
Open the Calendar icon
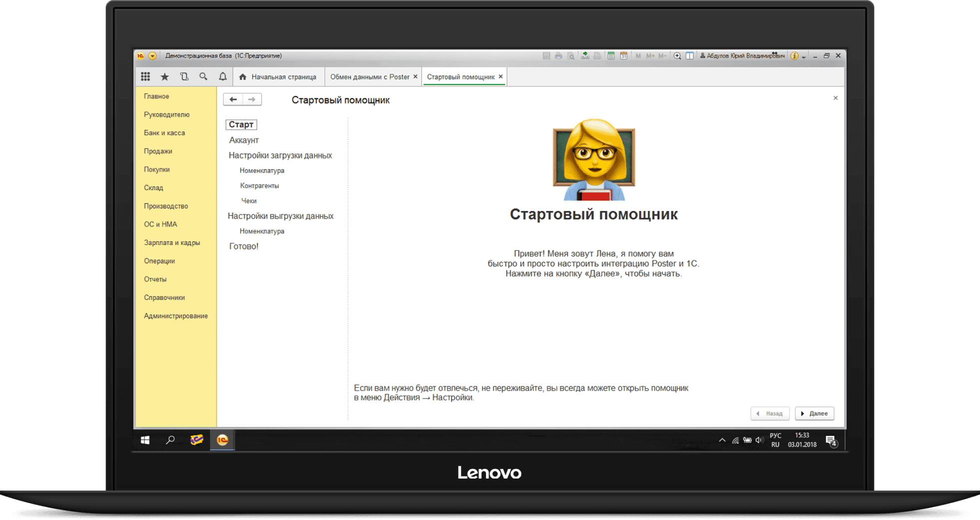coord(623,56)
